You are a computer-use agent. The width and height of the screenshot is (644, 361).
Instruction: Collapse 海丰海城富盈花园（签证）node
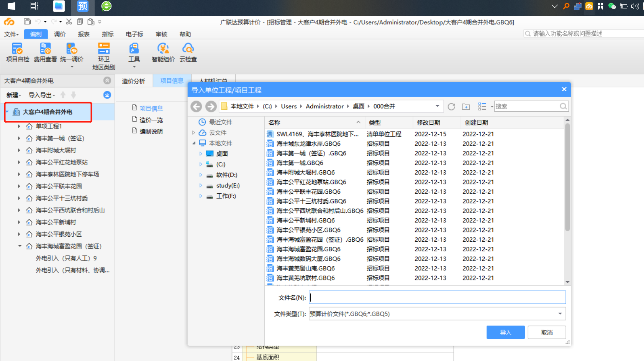point(20,246)
